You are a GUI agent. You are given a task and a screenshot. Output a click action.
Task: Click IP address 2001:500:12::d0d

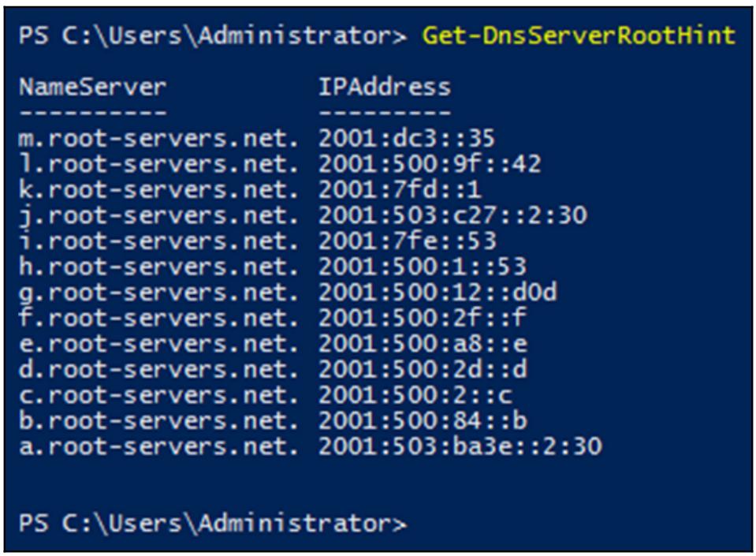[x=438, y=293]
